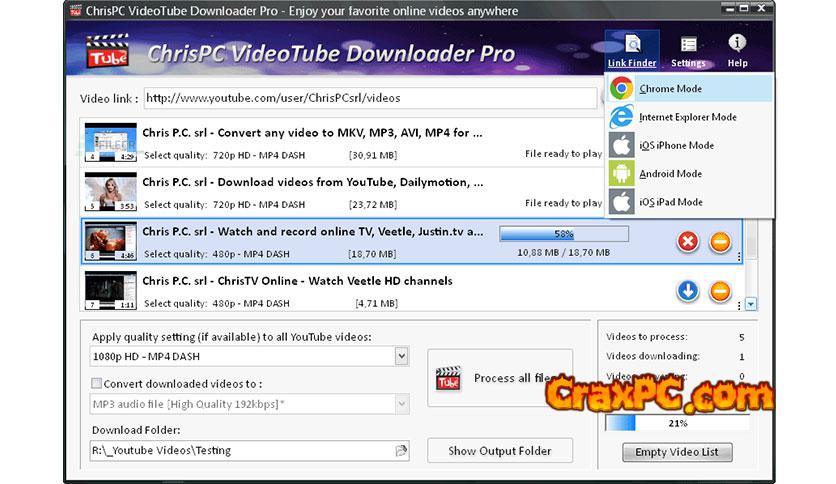Screen dimensions: 836x484
Task: Select iOS iPhone Mode
Action: [x=689, y=145]
